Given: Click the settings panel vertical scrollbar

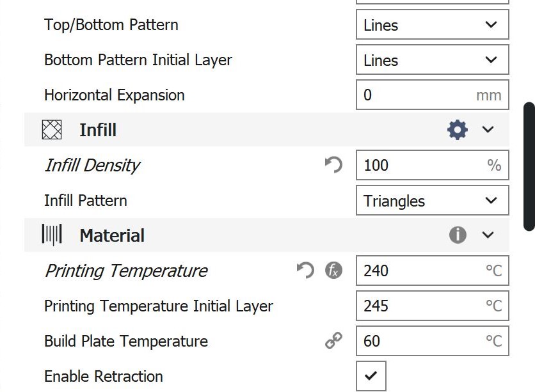Looking at the screenshot, I should click(x=529, y=166).
